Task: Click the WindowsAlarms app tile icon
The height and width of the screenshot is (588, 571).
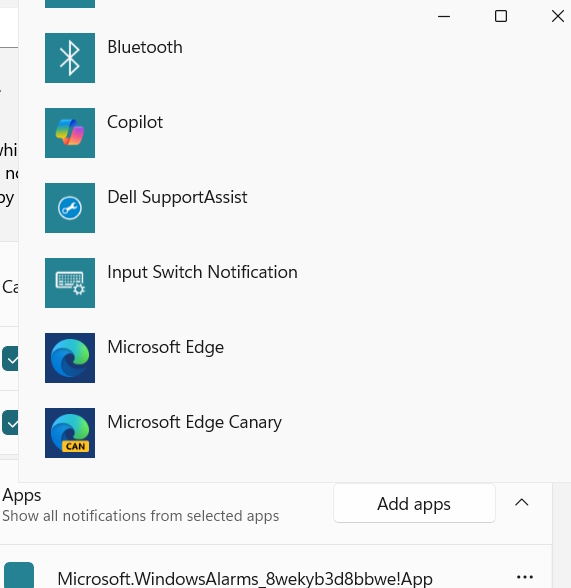Action: coord(18,575)
